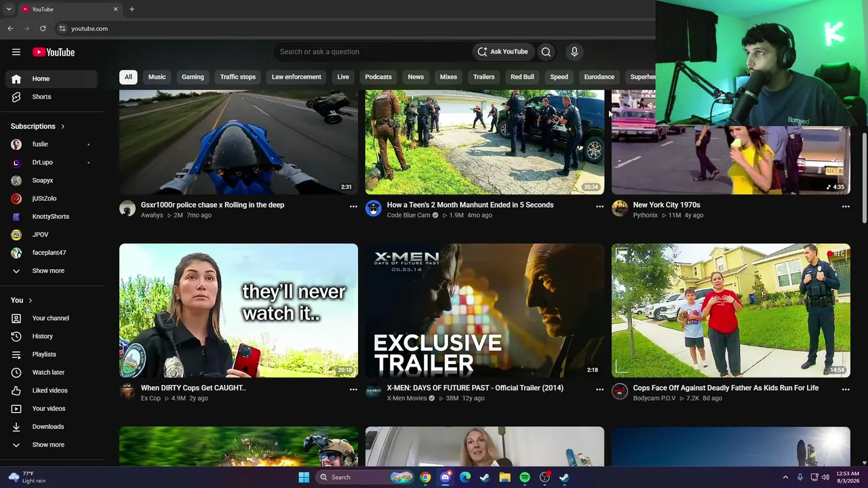Visit the Ex Cop channel name link
868x488 pixels.
click(x=151, y=399)
